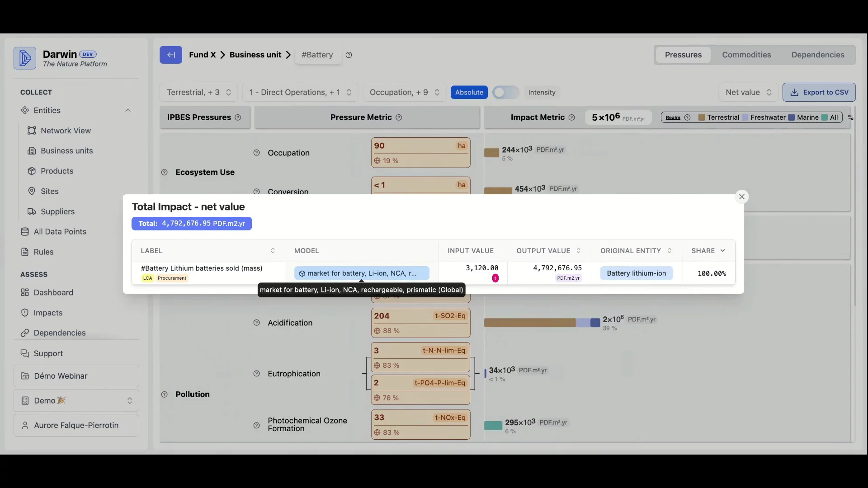Switch to the Commodities tab
This screenshot has width=868, height=488.
pos(746,55)
